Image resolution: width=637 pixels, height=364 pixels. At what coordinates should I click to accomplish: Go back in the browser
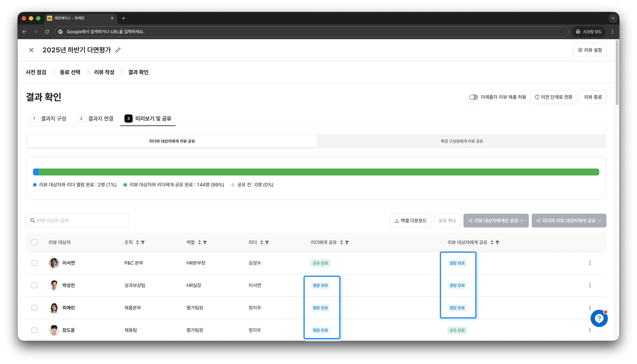click(x=24, y=32)
